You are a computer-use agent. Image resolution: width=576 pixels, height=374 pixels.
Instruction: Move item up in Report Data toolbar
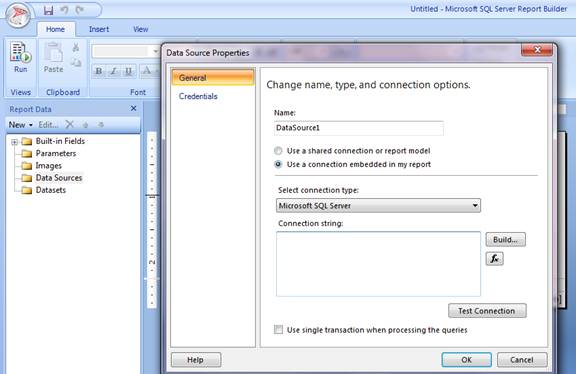(x=85, y=125)
